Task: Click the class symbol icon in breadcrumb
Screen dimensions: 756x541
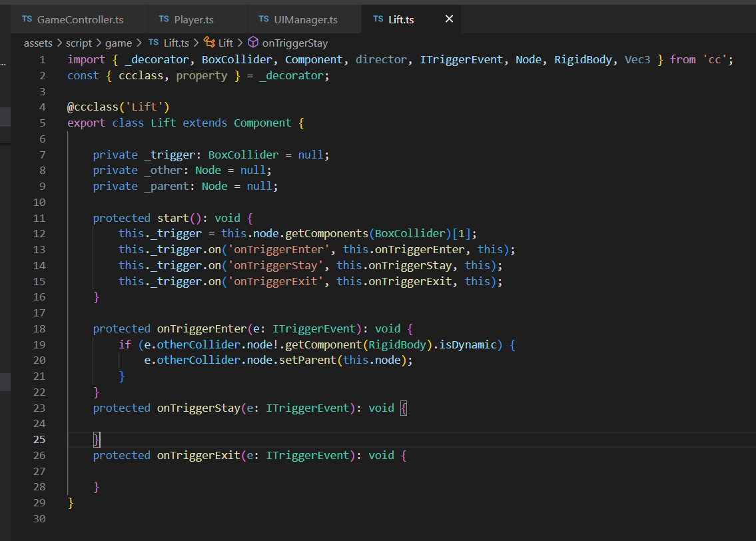Action: pyautogui.click(x=209, y=43)
